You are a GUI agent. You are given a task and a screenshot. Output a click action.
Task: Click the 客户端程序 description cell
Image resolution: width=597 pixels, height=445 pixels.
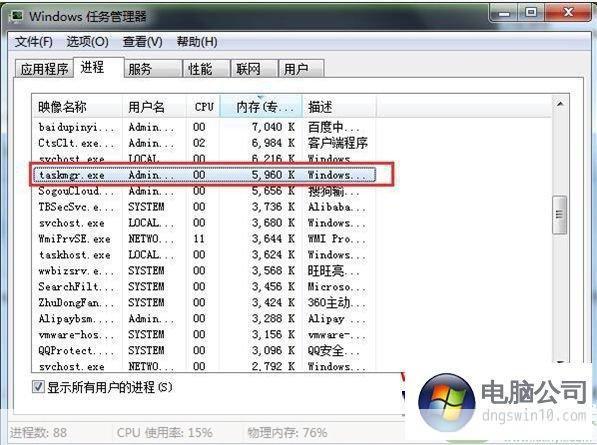338,143
